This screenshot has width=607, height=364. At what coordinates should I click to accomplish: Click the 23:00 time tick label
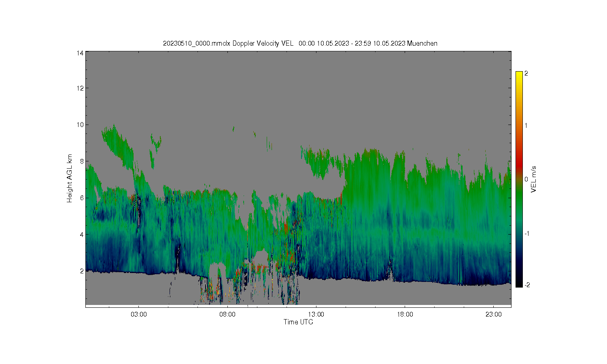coord(493,314)
